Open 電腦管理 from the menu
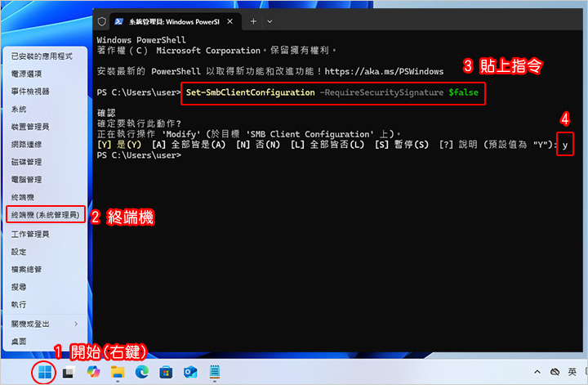This screenshot has width=588, height=385. 45,180
